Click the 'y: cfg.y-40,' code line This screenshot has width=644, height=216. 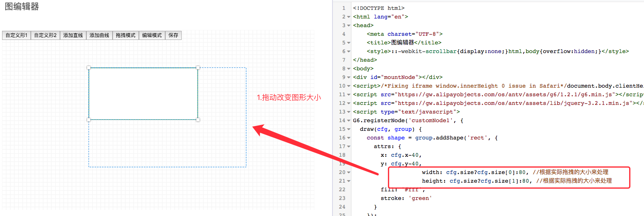tap(401, 164)
